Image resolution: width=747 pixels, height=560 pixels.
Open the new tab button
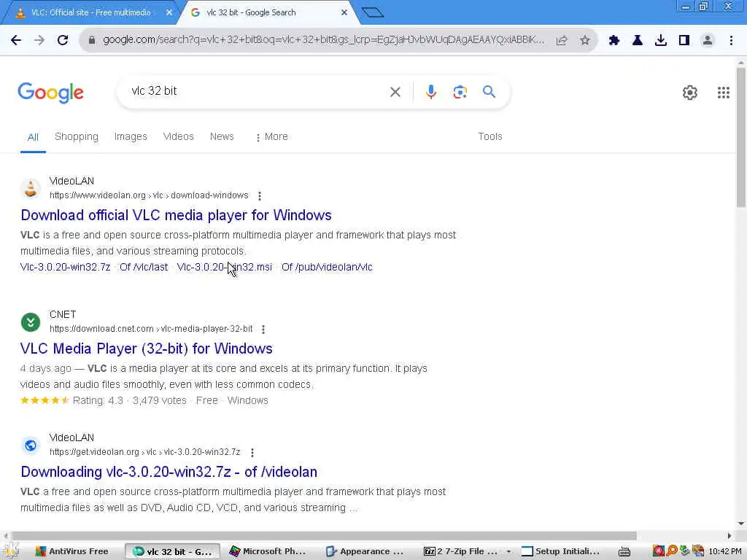(x=373, y=12)
